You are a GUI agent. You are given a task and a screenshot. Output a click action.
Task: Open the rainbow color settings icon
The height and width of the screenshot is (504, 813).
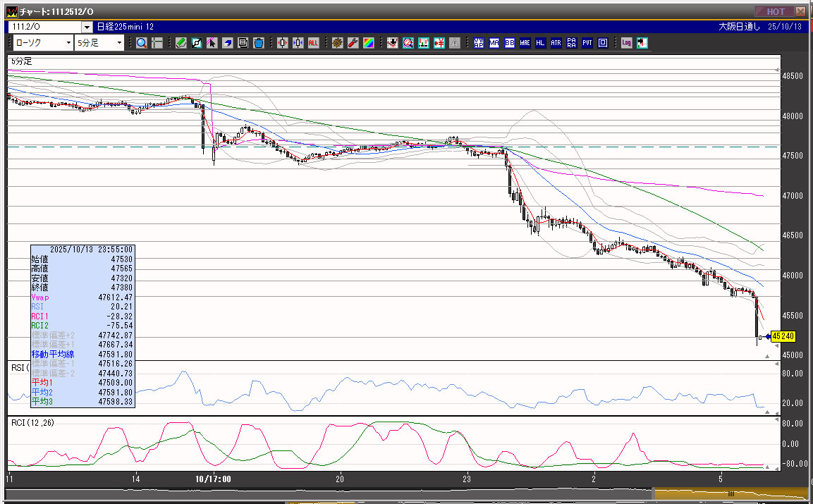(368, 43)
